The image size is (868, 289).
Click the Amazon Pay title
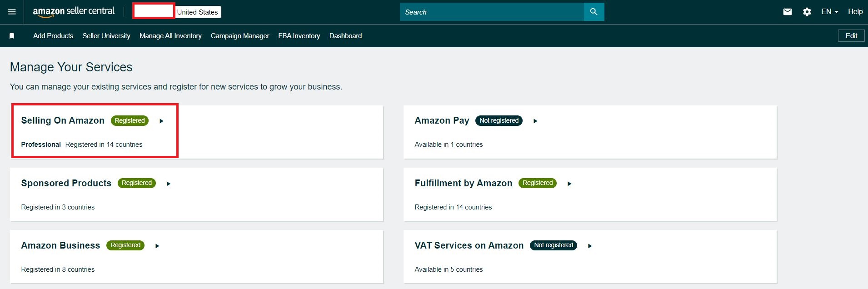(x=442, y=120)
